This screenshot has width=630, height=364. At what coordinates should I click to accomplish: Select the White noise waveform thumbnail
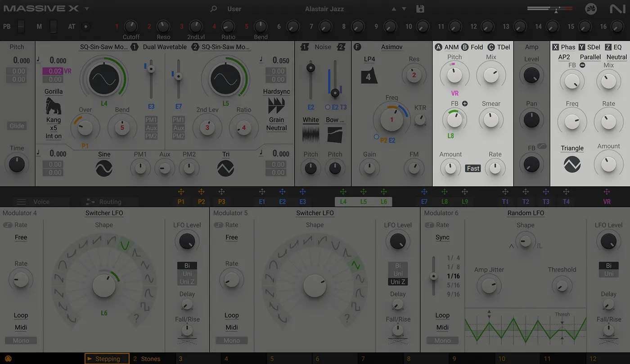(310, 135)
